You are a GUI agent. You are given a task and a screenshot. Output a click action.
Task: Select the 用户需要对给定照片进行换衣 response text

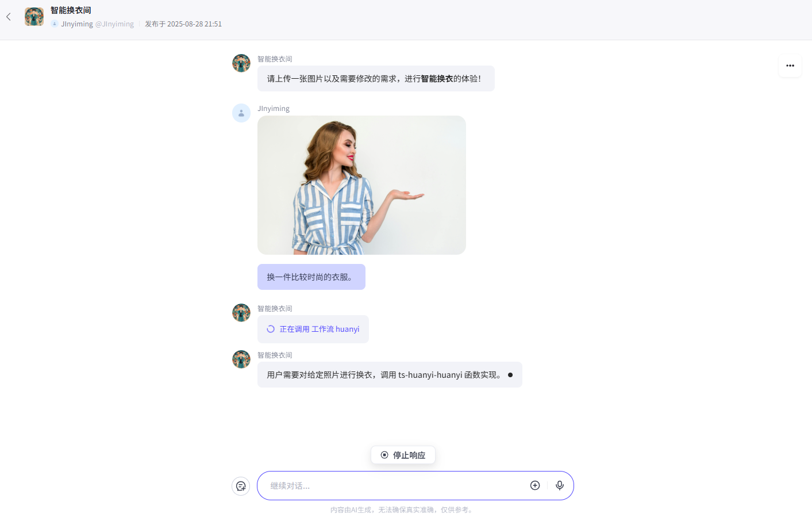click(x=390, y=374)
